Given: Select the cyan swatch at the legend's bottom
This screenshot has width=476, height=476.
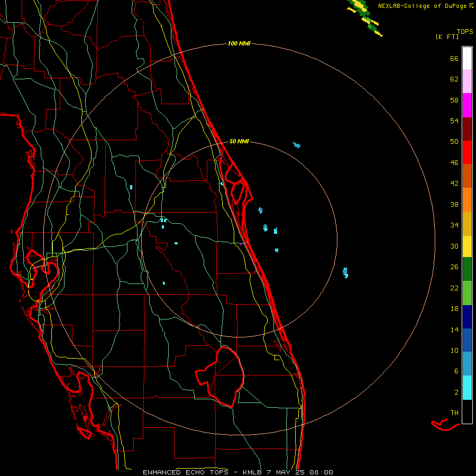Looking at the screenshot, I should pyautogui.click(x=467, y=388).
